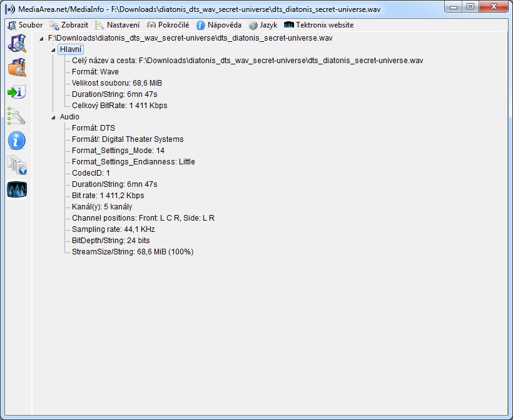Image resolution: width=513 pixels, height=420 pixels.
Task: Select the Audio tree node
Action: (x=69, y=117)
